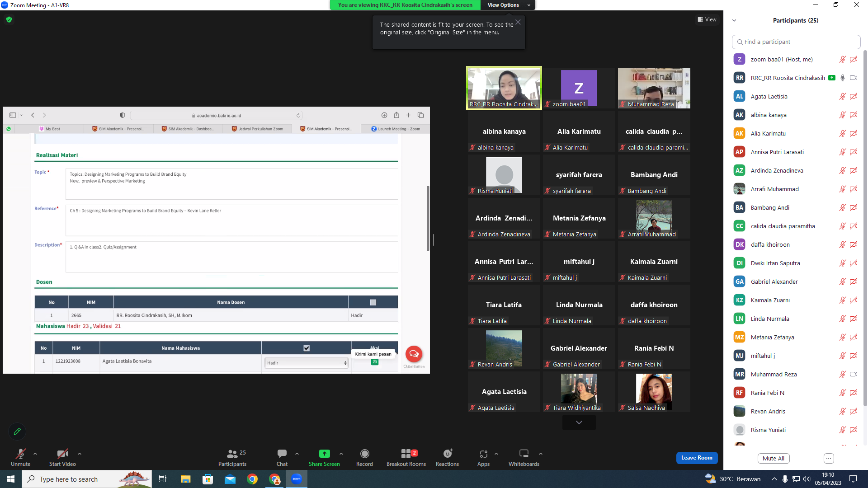Toggle the Dosen table header checkbox
Viewport: 868px width, 488px height.
tap(373, 302)
